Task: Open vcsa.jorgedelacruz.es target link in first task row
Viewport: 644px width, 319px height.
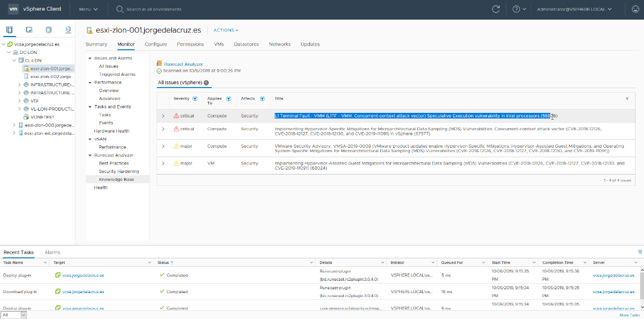Action: tap(83, 275)
